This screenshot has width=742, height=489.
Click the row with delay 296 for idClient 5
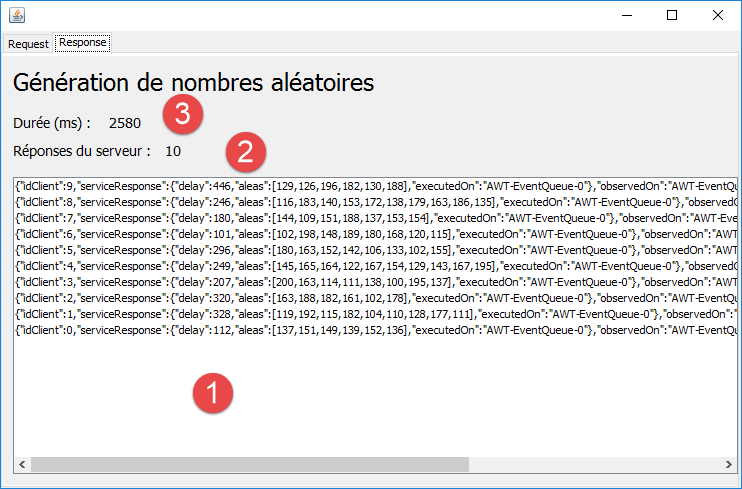click(x=300, y=250)
